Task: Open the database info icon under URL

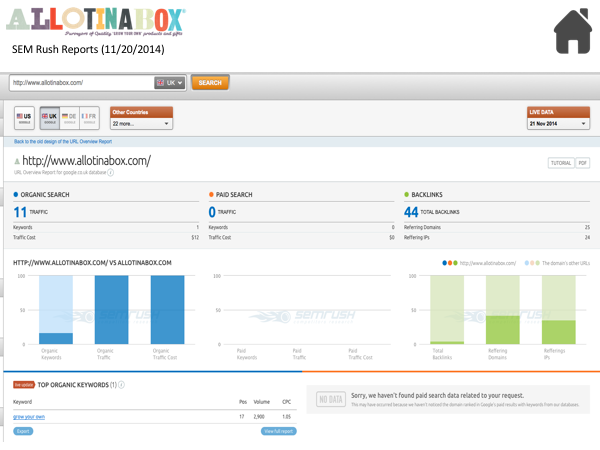Action: [x=111, y=173]
